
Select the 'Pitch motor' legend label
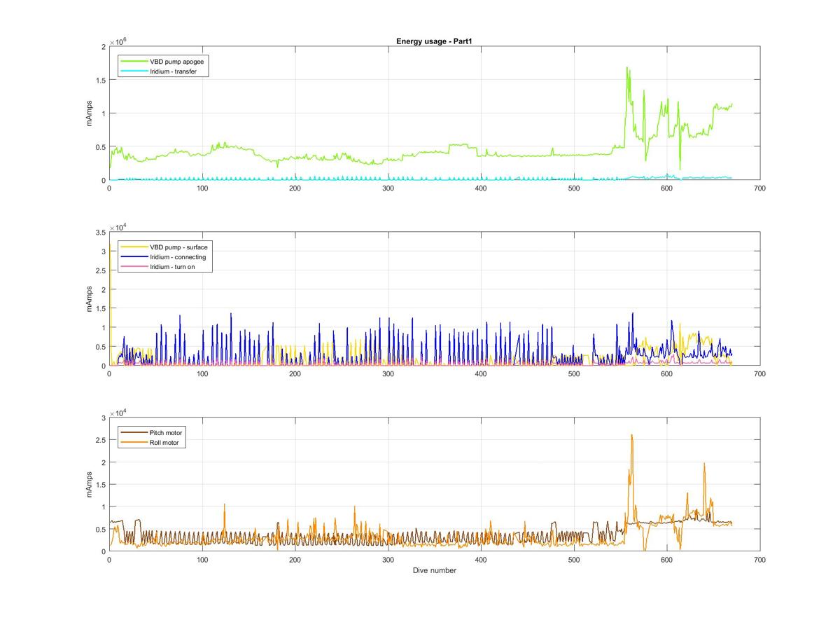(x=167, y=433)
